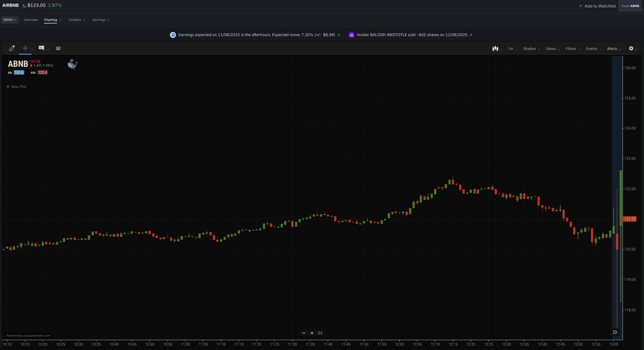Click the 126.00 price axis label
This screenshot has width=644, height=350.
click(630, 68)
